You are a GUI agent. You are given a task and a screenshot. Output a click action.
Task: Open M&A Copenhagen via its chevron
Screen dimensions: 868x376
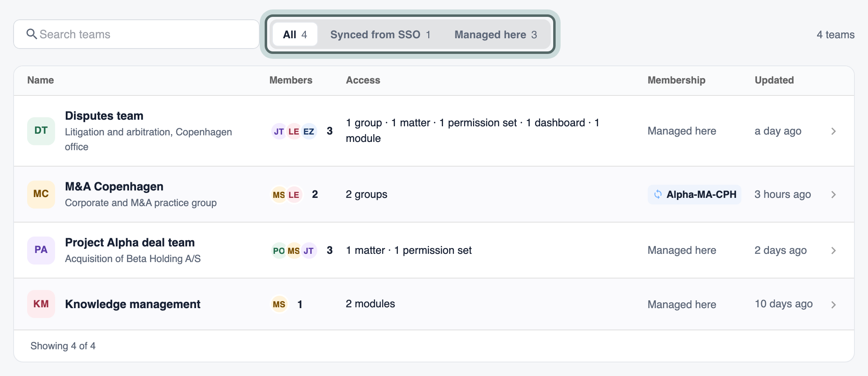833,195
